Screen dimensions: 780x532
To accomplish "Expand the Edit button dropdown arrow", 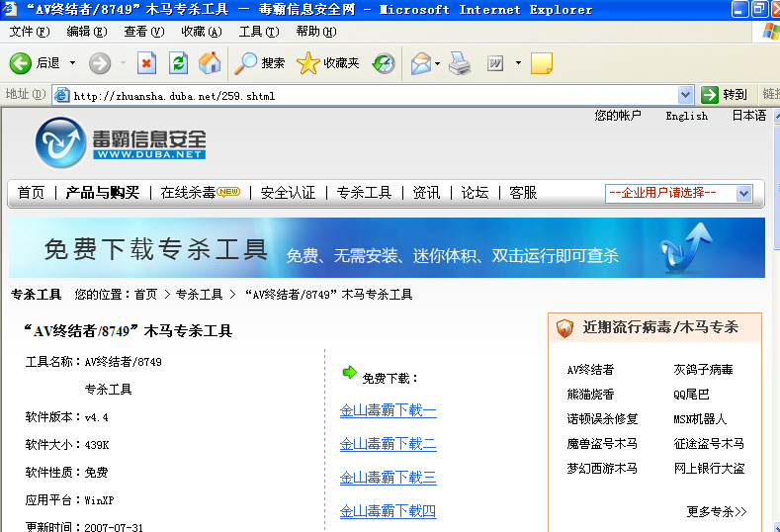I will [x=518, y=63].
